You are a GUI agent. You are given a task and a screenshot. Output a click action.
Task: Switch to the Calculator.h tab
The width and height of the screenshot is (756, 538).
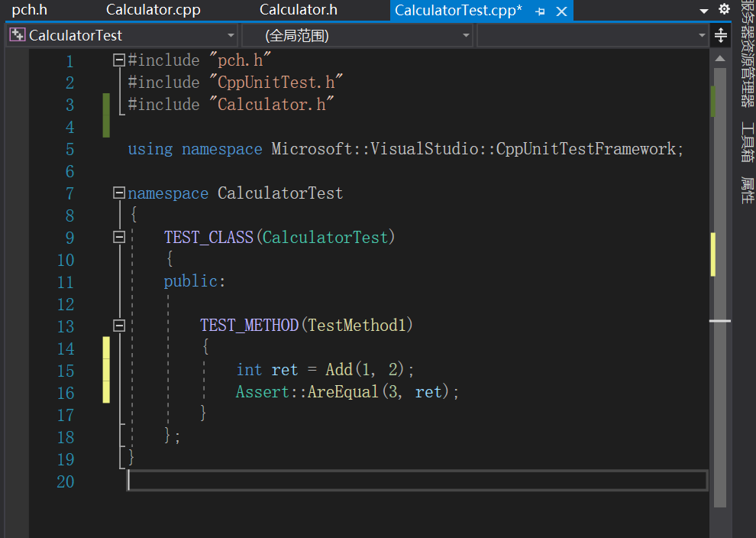point(298,10)
